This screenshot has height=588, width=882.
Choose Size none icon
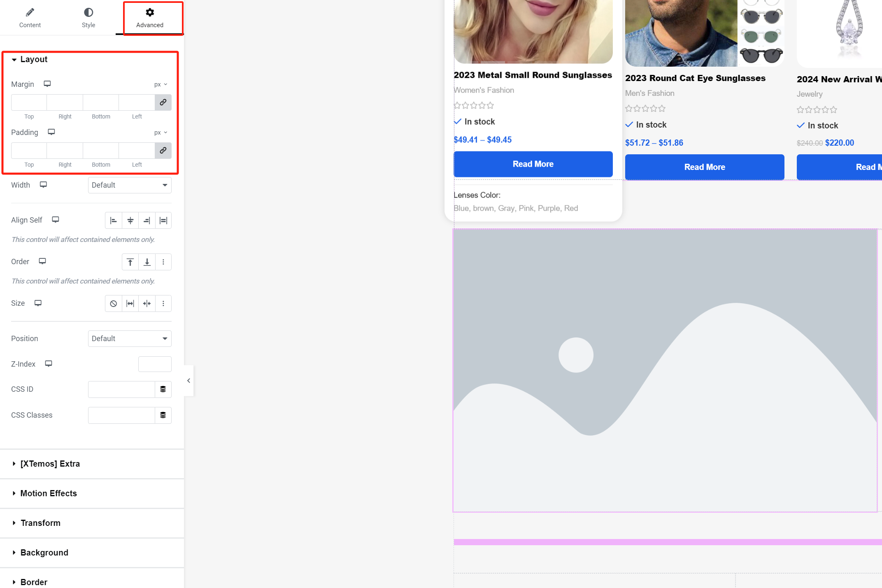(114, 304)
